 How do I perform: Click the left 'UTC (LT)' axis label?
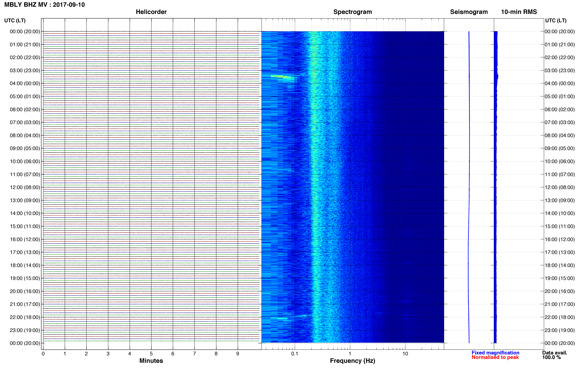click(x=15, y=20)
